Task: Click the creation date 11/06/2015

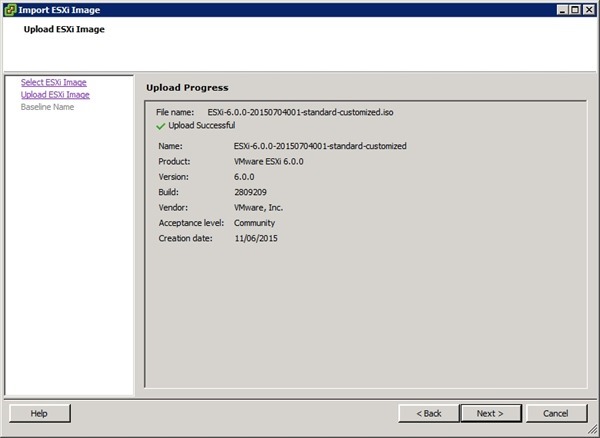Action: [x=256, y=238]
